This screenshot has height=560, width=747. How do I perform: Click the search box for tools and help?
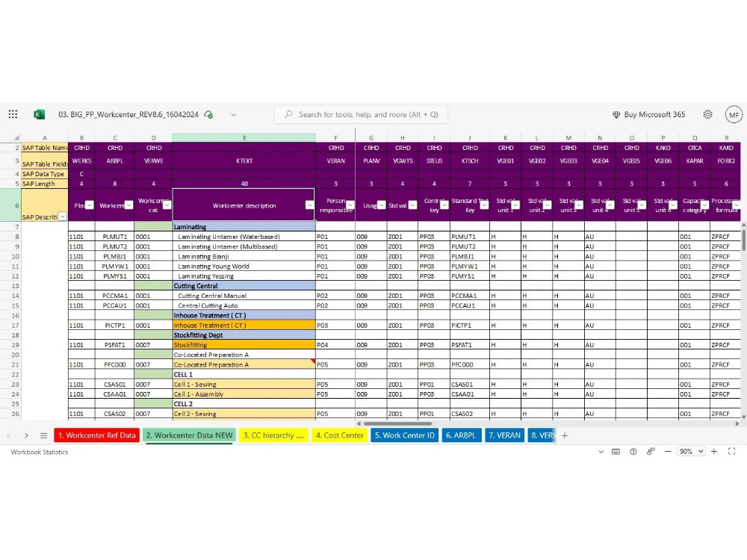point(362,114)
